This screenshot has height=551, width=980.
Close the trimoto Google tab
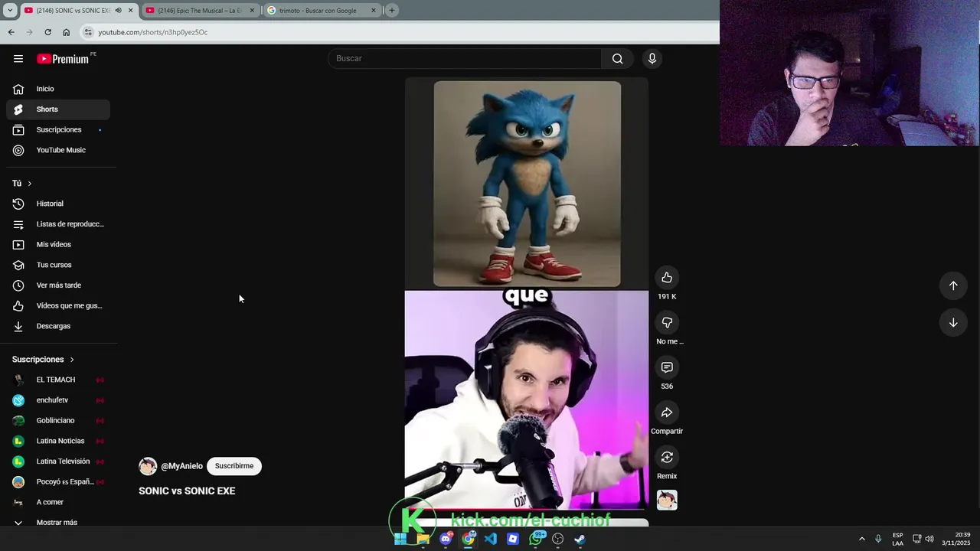[x=374, y=11]
